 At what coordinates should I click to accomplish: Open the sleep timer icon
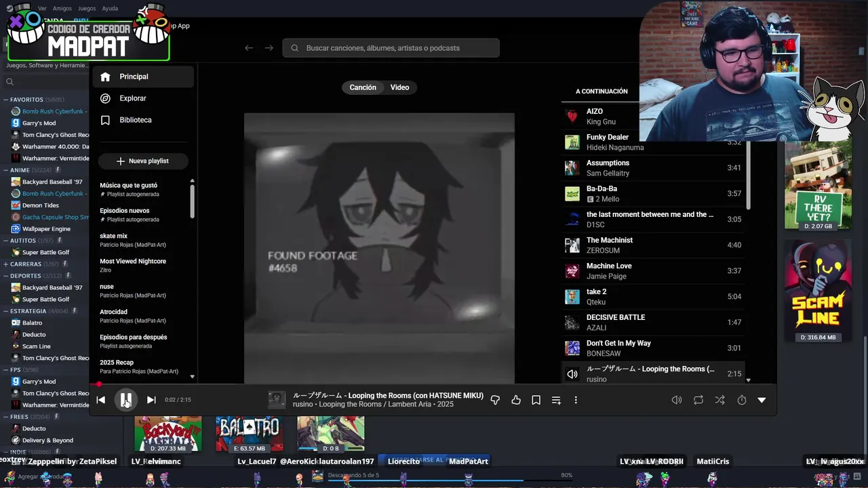742,400
